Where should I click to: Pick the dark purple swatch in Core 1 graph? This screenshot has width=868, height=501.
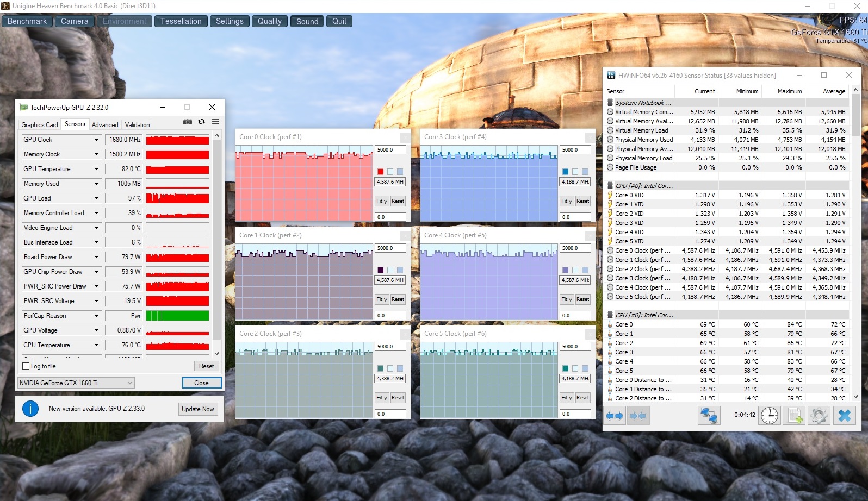tap(381, 270)
